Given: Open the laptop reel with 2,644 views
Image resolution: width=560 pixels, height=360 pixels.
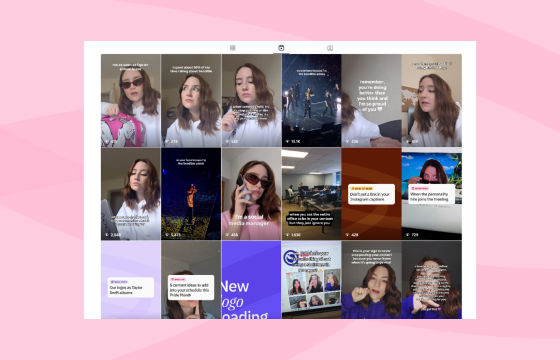Looking at the screenshot, I should point(131,194).
